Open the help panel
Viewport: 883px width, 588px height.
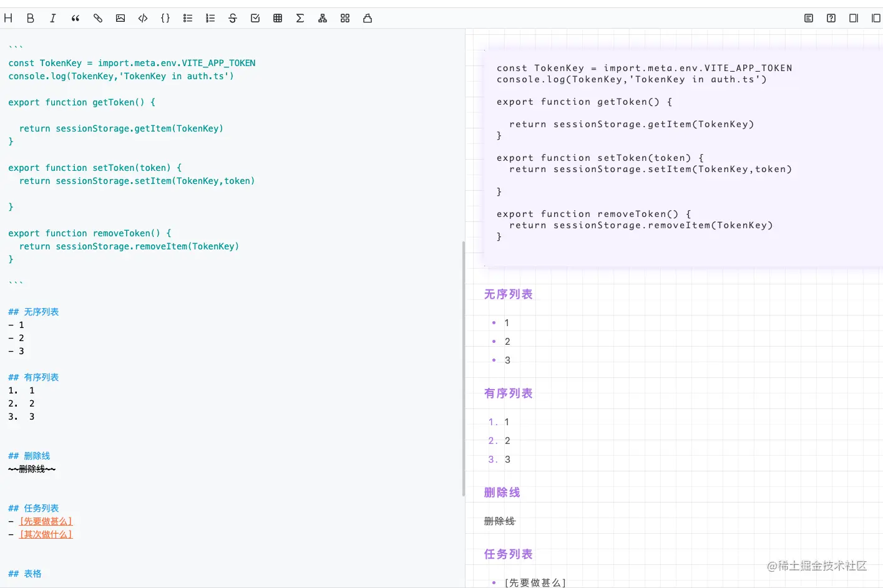pos(831,18)
